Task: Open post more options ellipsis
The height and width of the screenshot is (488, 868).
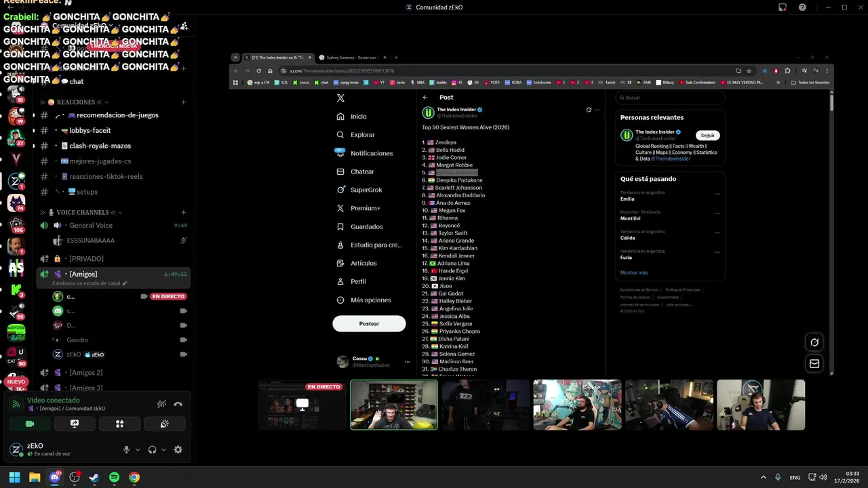Action: click(597, 110)
